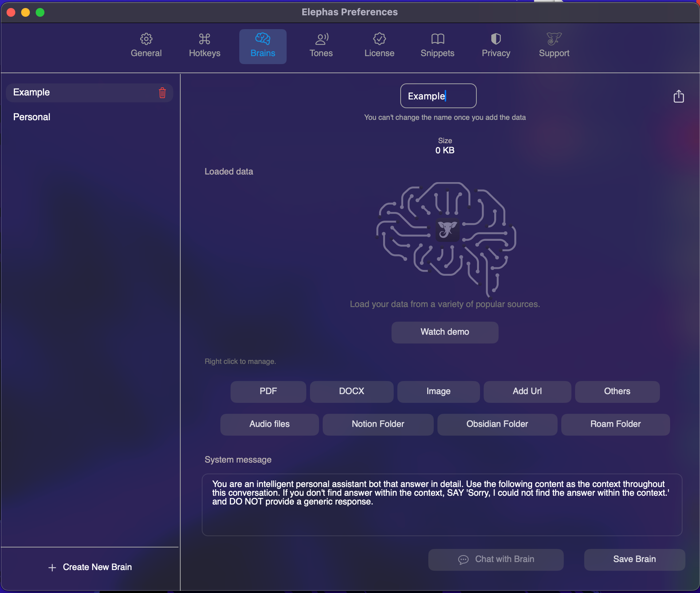The image size is (700, 593).
Task: Open the General preferences gear tab
Action: (146, 46)
